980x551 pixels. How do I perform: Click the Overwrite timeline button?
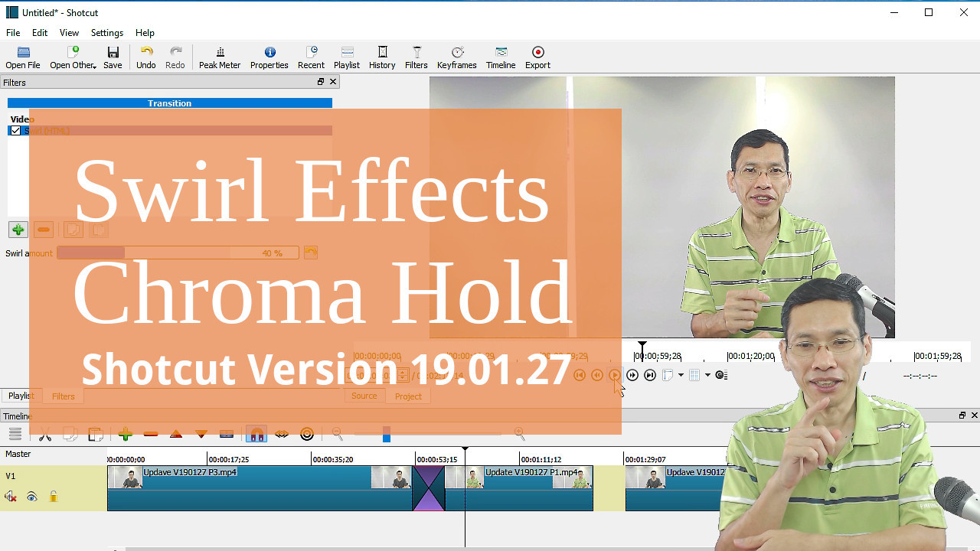click(201, 435)
